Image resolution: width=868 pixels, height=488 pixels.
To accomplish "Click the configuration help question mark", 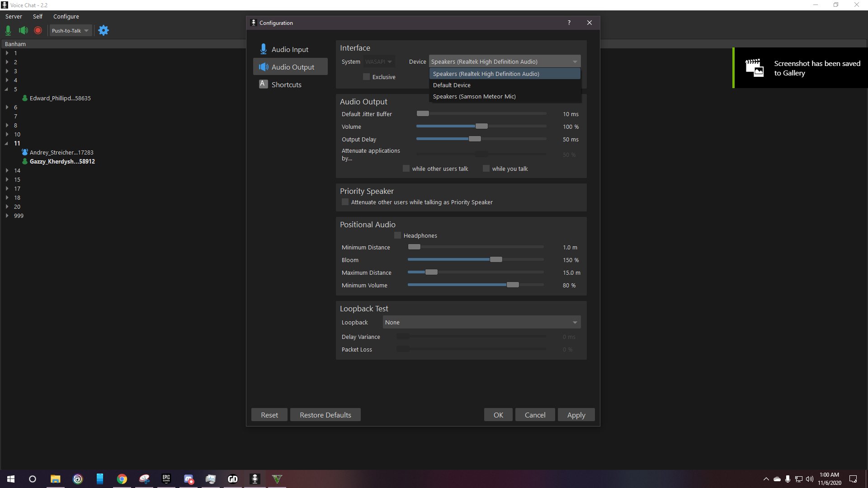I will click(569, 23).
